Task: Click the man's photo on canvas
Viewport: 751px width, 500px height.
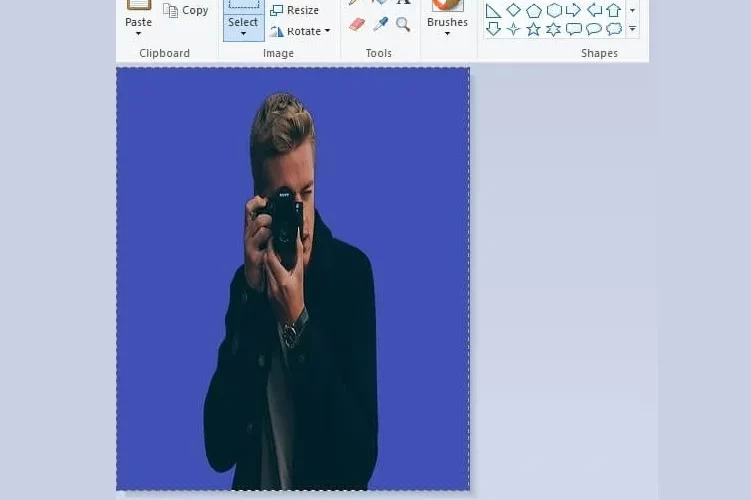Action: click(x=293, y=279)
